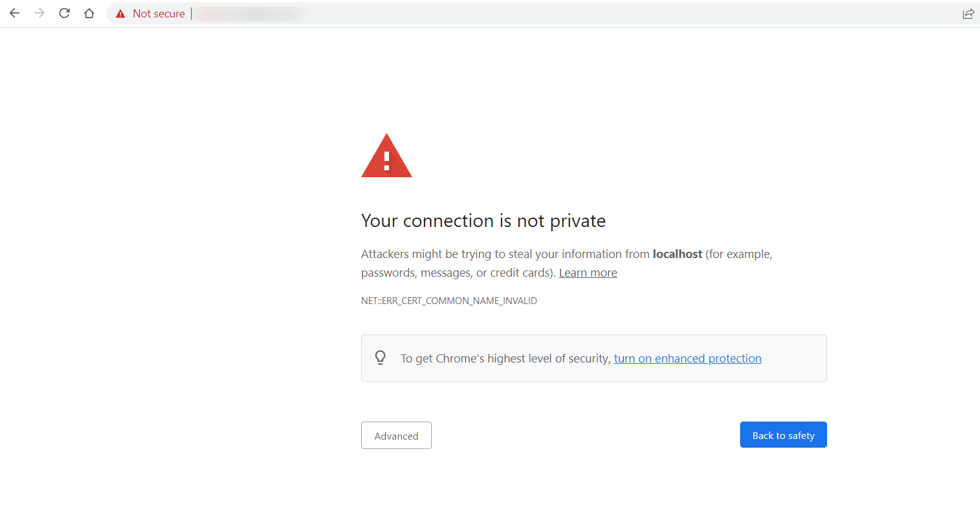980x508 pixels.
Task: Open the home page via house icon
Action: 89,13
